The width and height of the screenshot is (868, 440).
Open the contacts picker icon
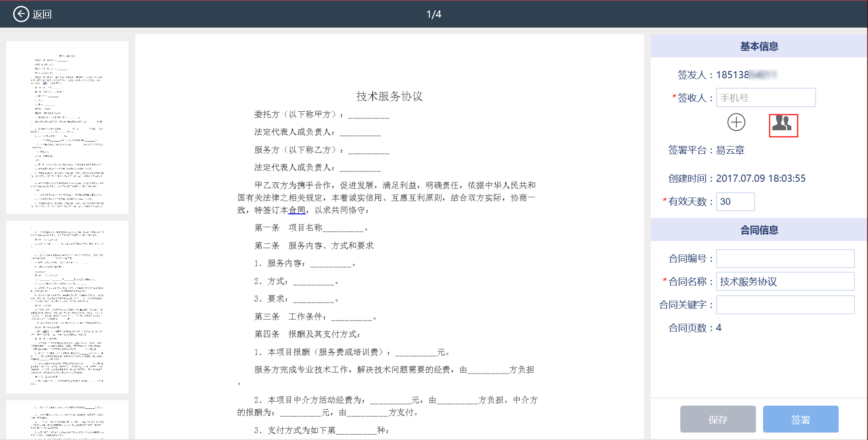[783, 125]
